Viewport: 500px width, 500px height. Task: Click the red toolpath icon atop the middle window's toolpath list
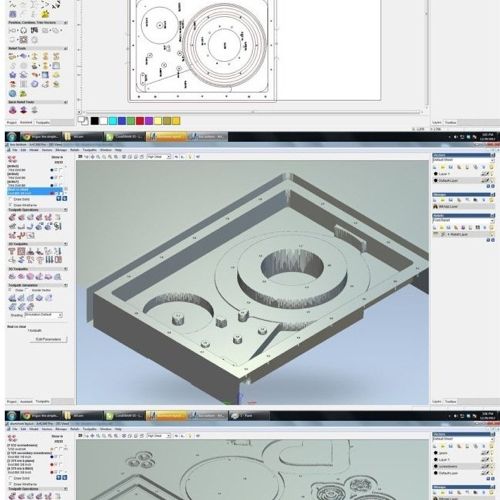[12, 159]
